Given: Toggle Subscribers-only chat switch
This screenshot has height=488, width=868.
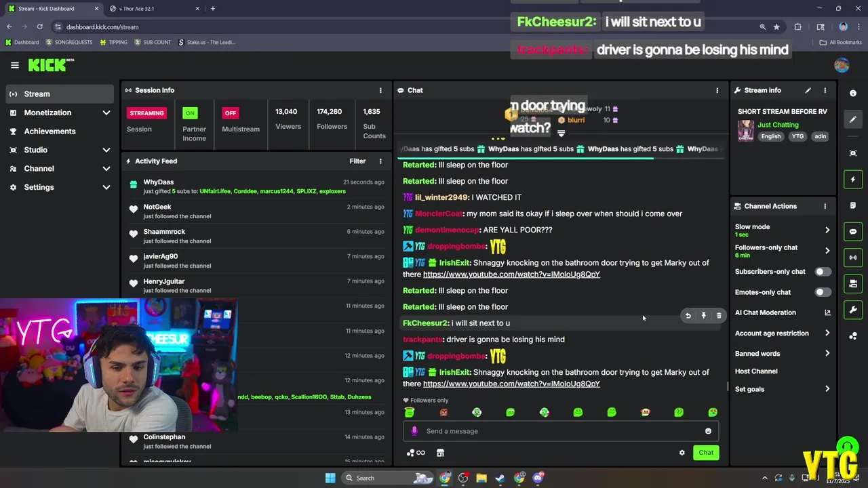Looking at the screenshot, I should click(823, 272).
